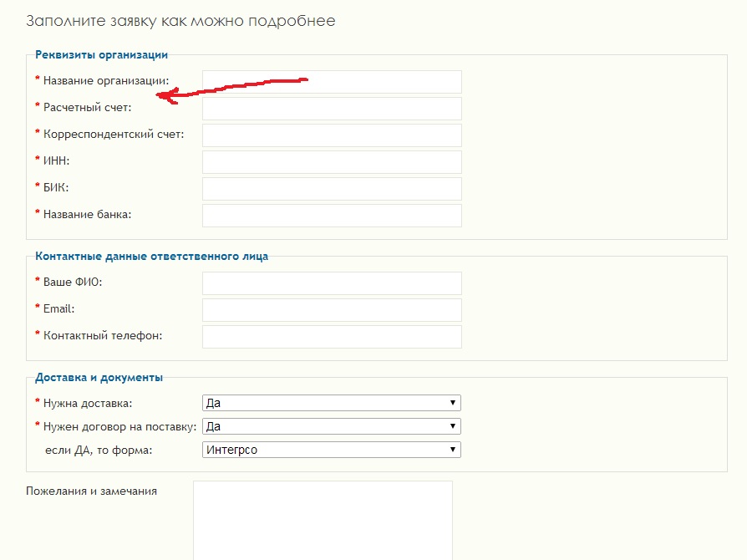Focus the Ваше ФИО input field
Screen dimensions: 747x560
coord(332,283)
